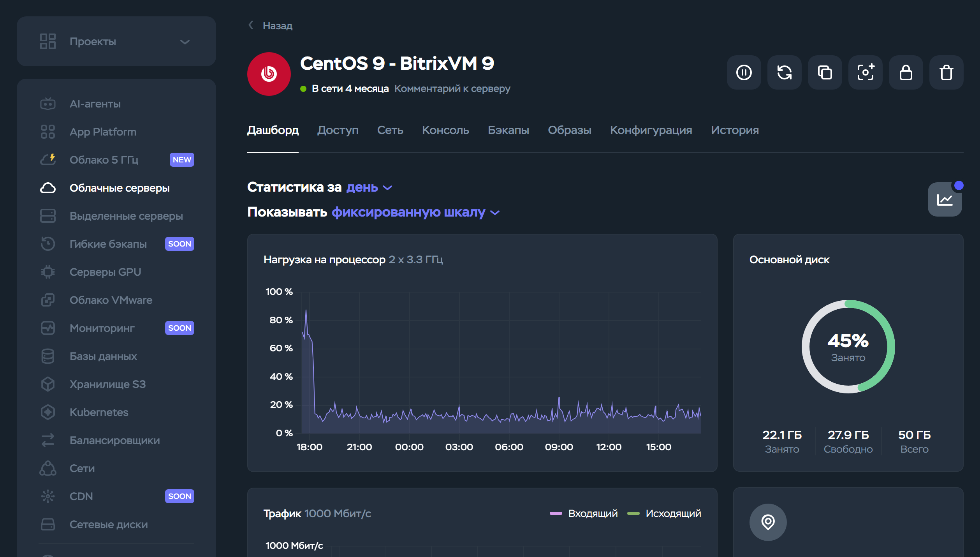Create a snapshot with the camera-plus icon
This screenshot has height=557, width=980.
point(866,72)
